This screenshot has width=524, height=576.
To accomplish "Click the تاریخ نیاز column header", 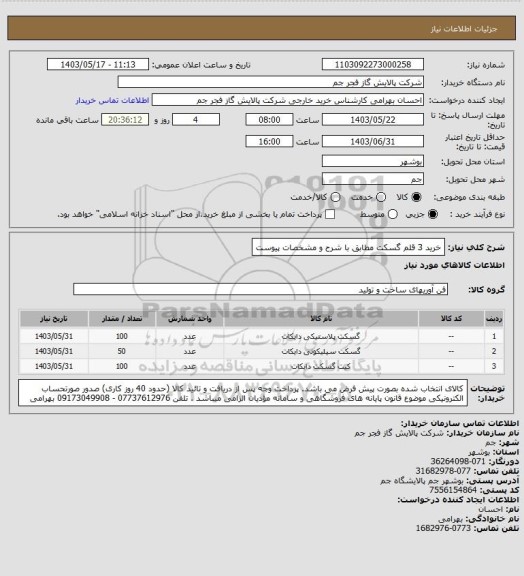I will (54, 318).
